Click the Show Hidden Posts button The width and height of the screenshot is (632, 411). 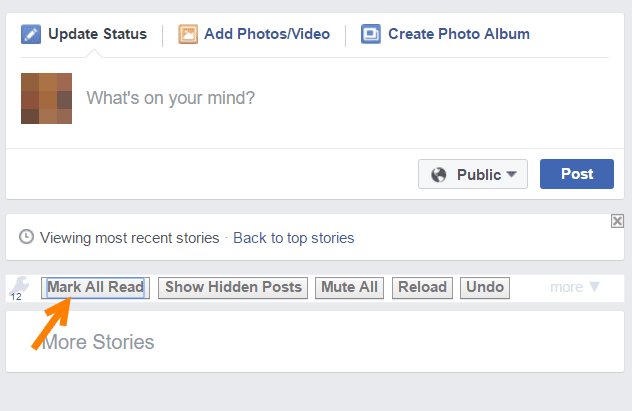pyautogui.click(x=233, y=288)
